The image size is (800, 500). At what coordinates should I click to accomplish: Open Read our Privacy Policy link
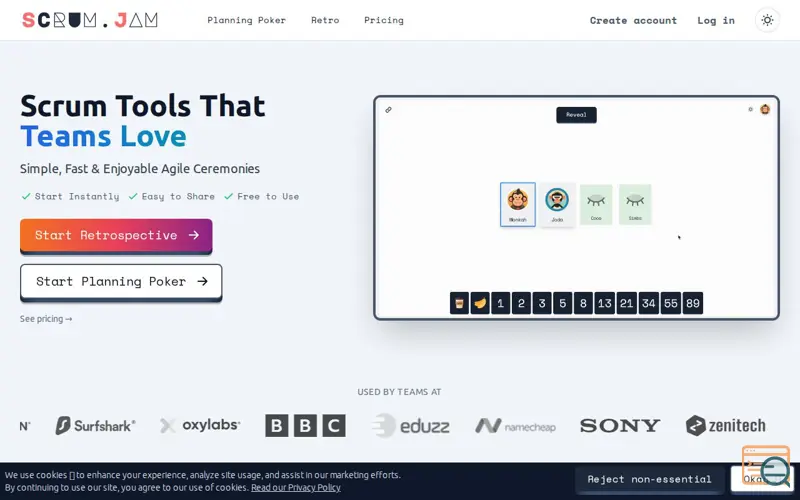[x=295, y=487]
